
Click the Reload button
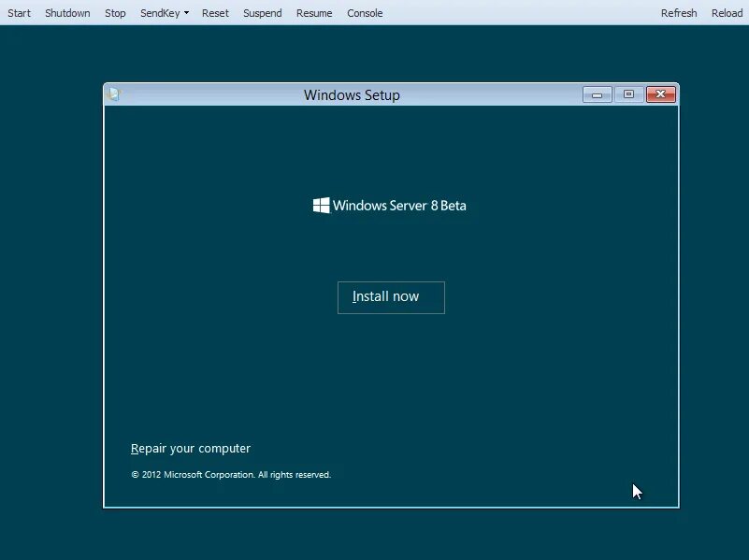tap(727, 13)
